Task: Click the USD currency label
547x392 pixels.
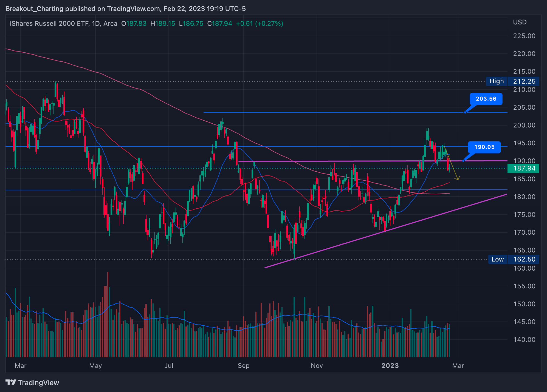Action: click(x=520, y=22)
